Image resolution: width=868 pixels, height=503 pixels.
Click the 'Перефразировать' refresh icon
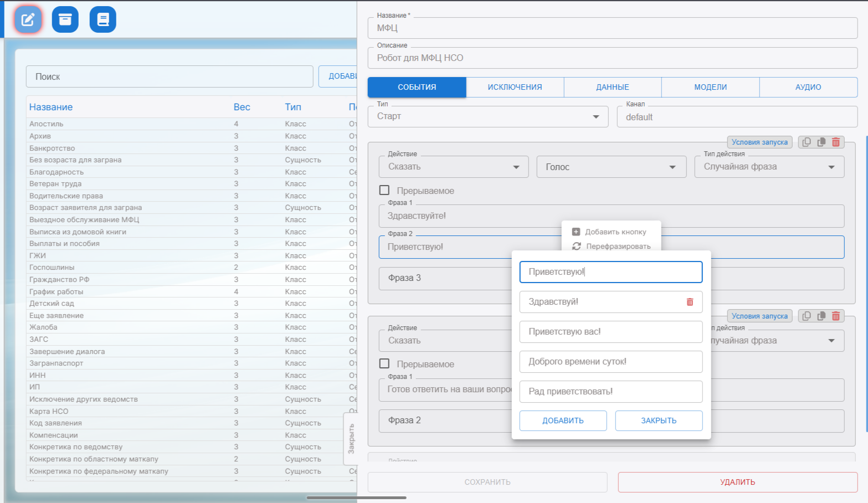click(577, 247)
